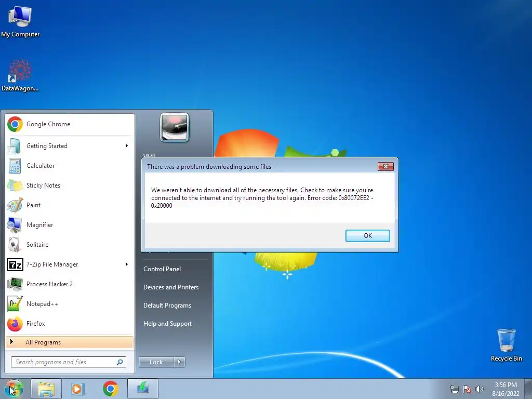Screen dimensions: 532x399
Task: Click the error dialog title bar text
Action: coord(209,167)
